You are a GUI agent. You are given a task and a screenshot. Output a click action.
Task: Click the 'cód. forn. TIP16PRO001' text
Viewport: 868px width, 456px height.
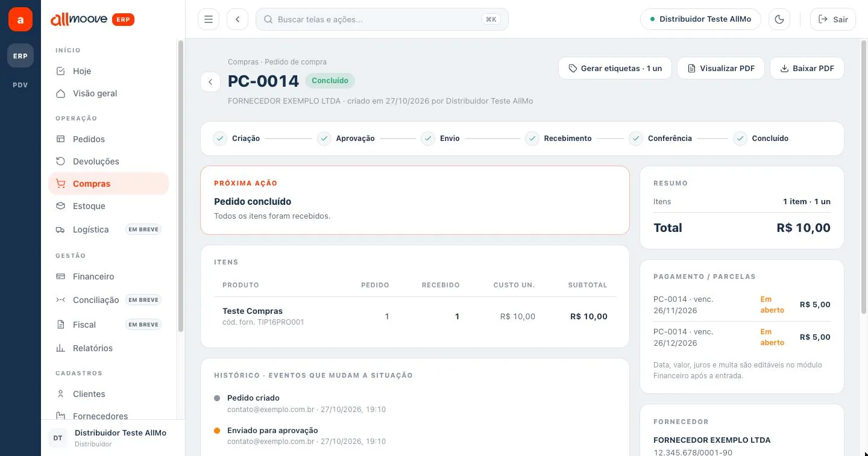pyautogui.click(x=263, y=322)
